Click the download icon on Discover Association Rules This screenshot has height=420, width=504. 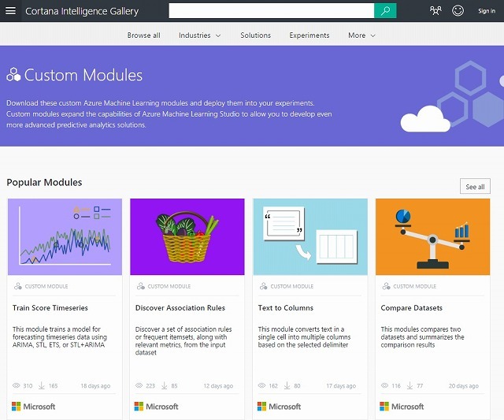pos(164,386)
